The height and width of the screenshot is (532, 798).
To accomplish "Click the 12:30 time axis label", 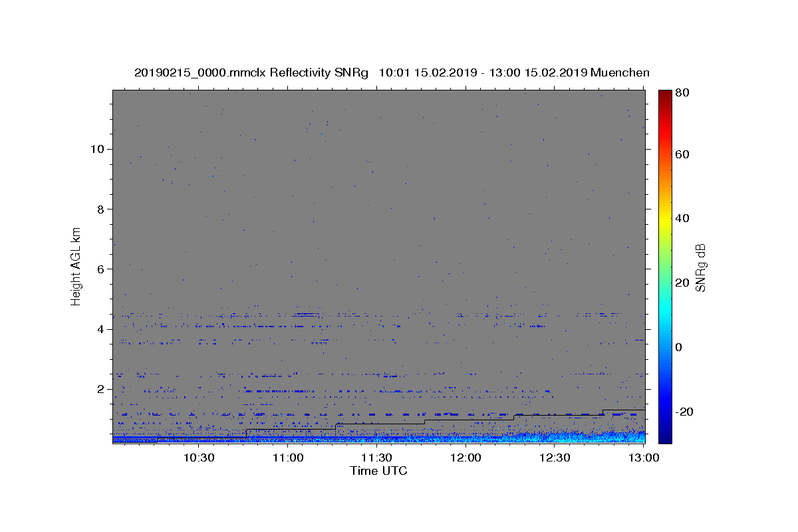I will pos(555,458).
